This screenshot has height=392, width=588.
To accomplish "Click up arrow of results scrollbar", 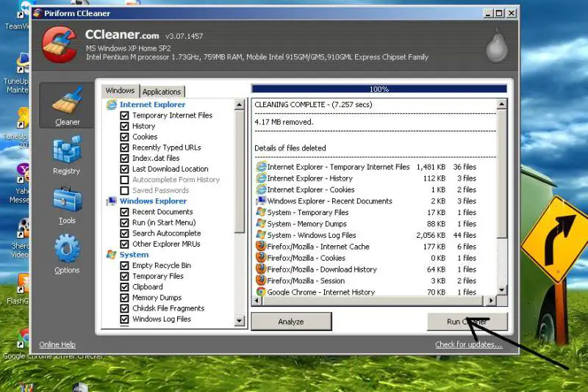I will [x=502, y=104].
